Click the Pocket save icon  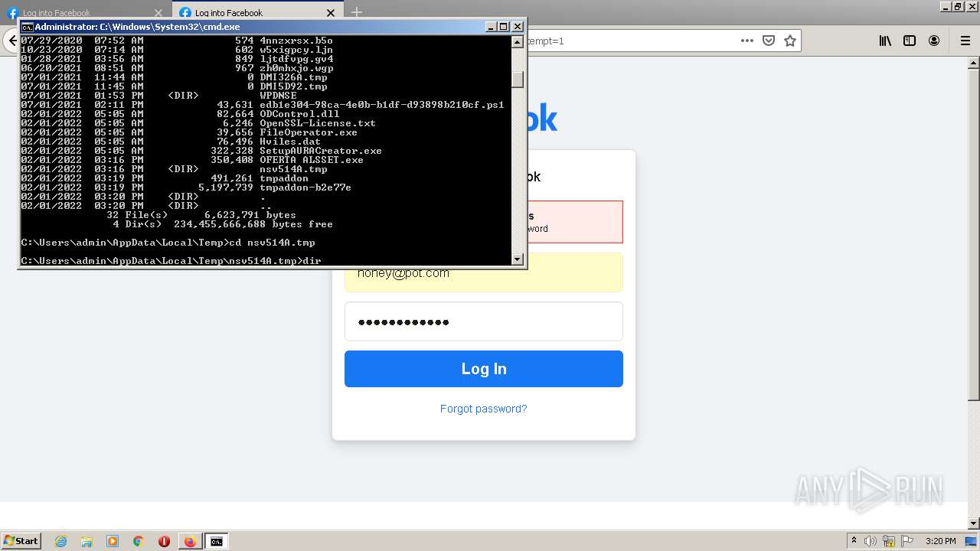(x=769, y=41)
